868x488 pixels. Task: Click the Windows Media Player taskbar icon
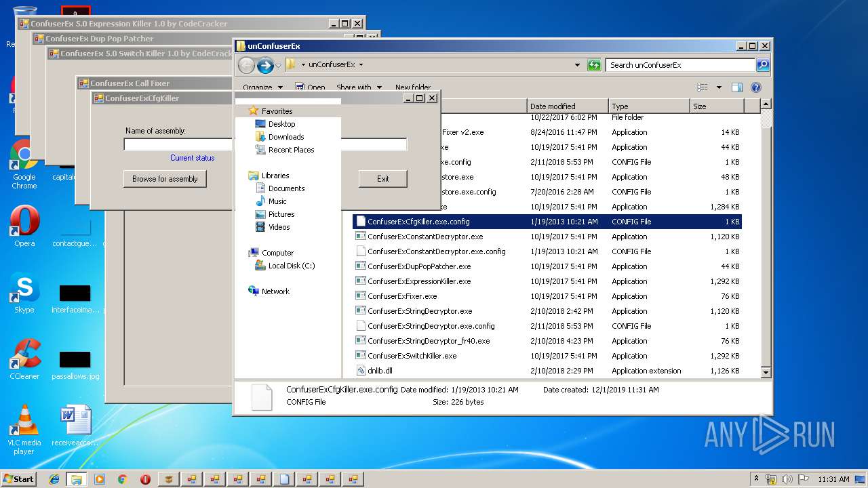100,479
